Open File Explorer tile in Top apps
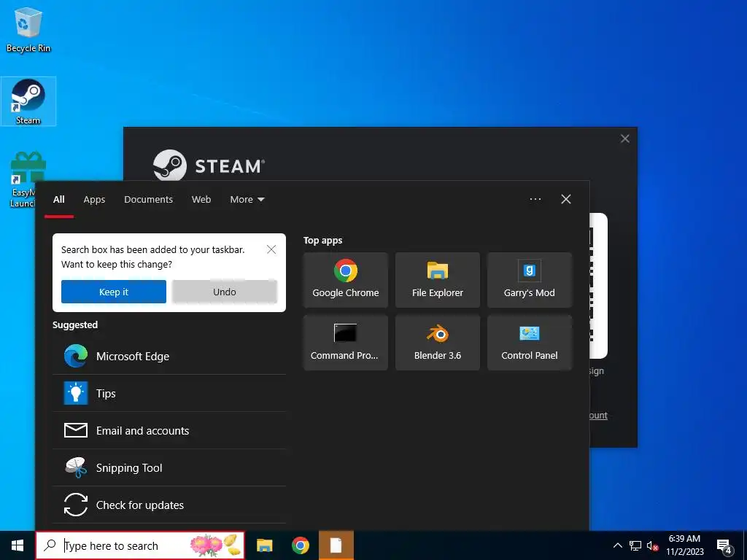 click(x=438, y=280)
